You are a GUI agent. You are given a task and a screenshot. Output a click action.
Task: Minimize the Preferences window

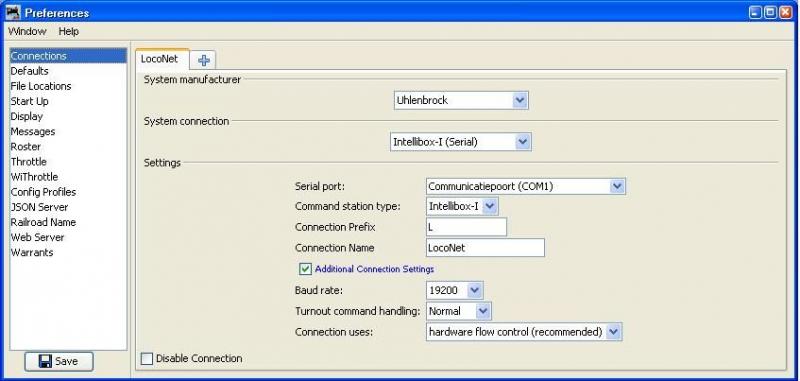pyautogui.click(x=756, y=13)
